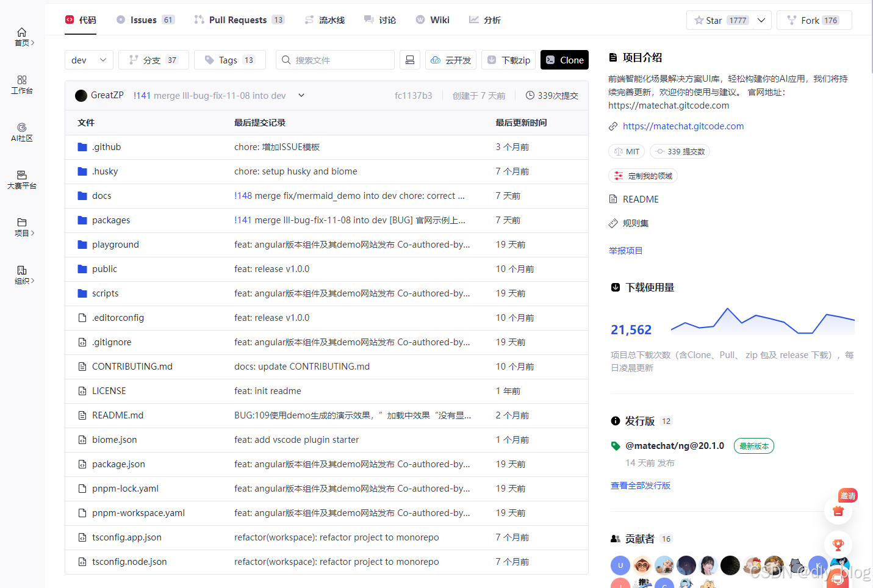Open the packages folder
Screen dimensions: 873x588
point(111,220)
